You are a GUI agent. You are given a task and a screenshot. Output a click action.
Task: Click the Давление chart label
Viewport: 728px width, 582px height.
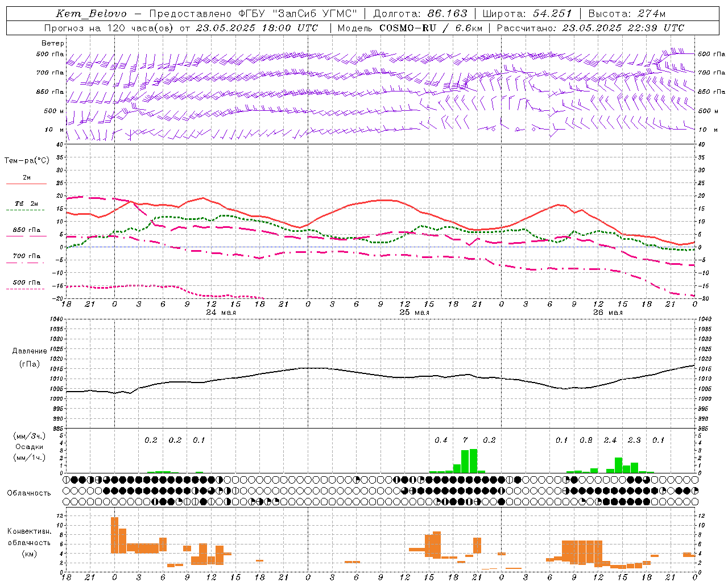(29, 351)
